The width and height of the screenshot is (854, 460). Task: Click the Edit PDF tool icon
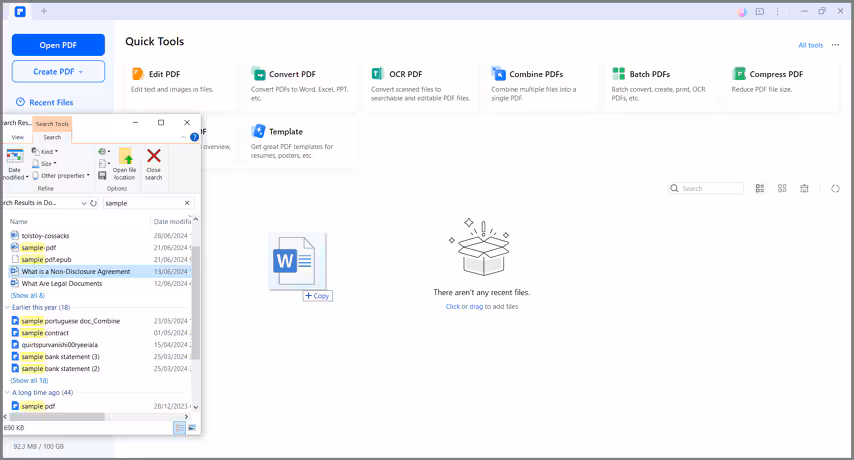138,74
